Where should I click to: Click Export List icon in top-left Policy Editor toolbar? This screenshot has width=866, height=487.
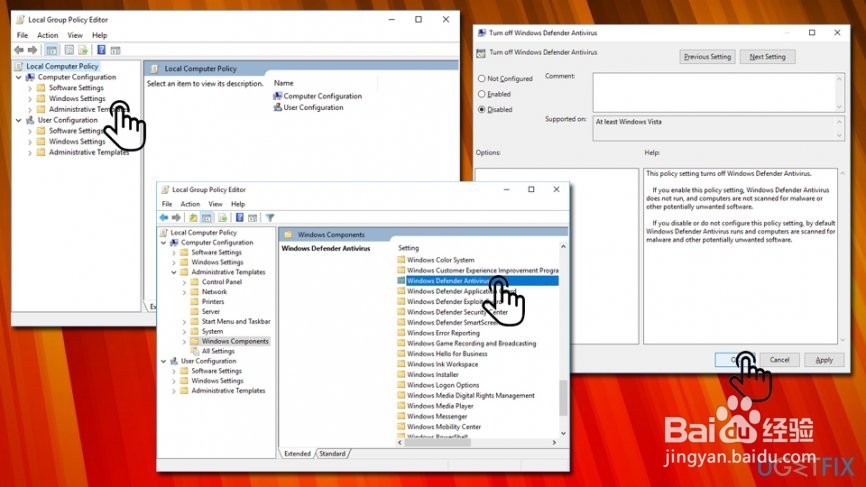83,50
